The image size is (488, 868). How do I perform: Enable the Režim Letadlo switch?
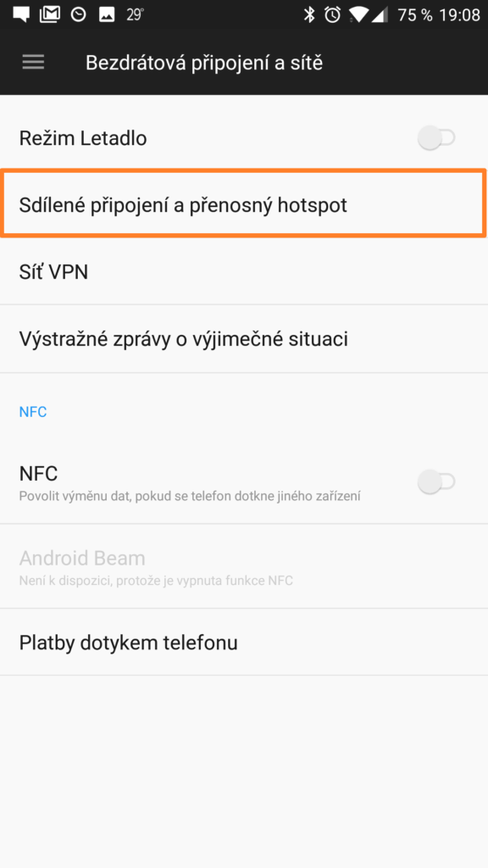tap(436, 138)
